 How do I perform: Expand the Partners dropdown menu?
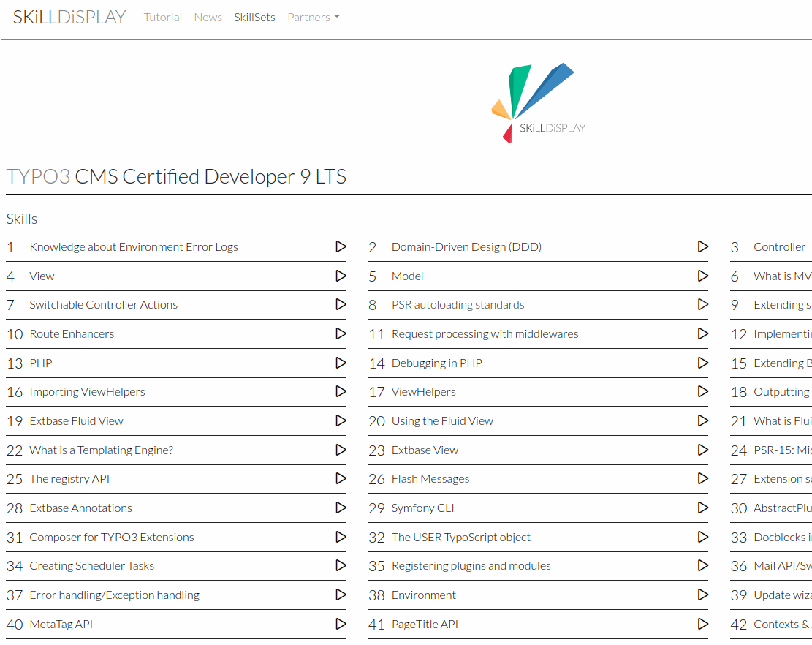coord(314,18)
